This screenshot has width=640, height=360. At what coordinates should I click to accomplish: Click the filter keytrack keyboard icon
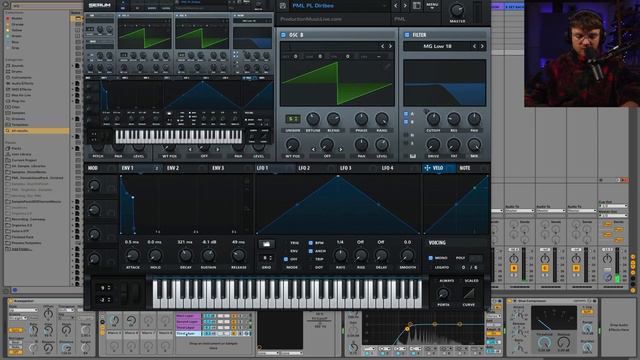413,156
